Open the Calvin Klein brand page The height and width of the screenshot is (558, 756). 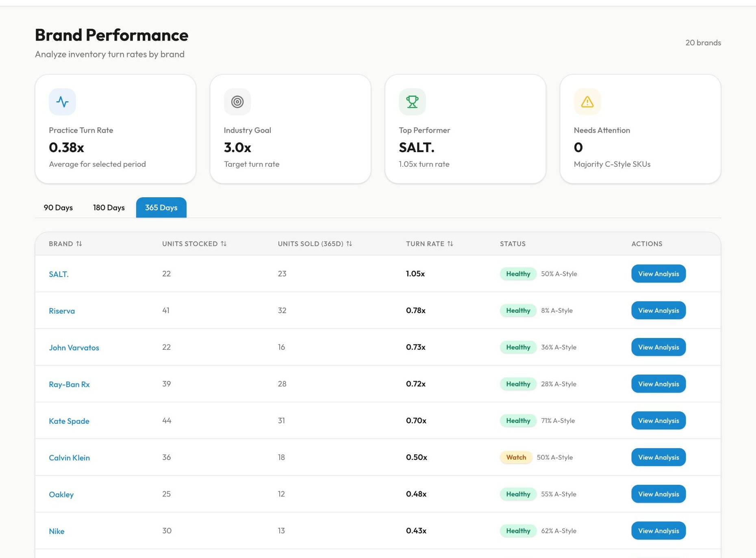tap(70, 457)
